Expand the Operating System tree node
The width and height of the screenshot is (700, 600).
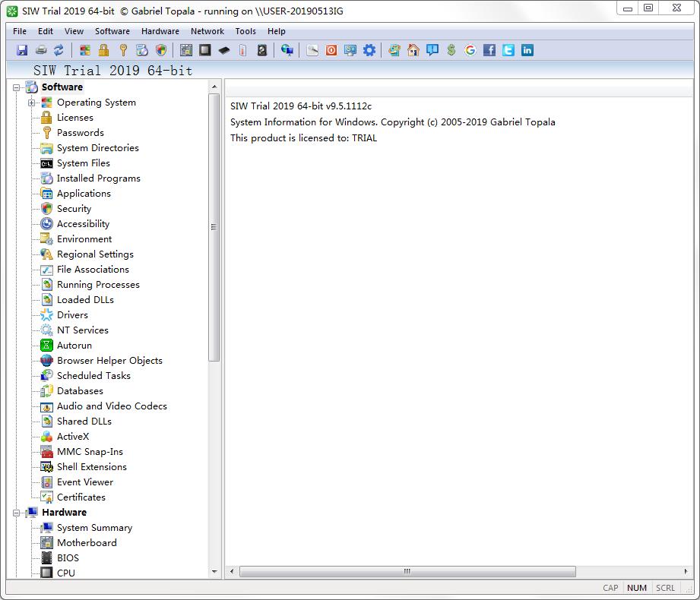click(x=32, y=103)
